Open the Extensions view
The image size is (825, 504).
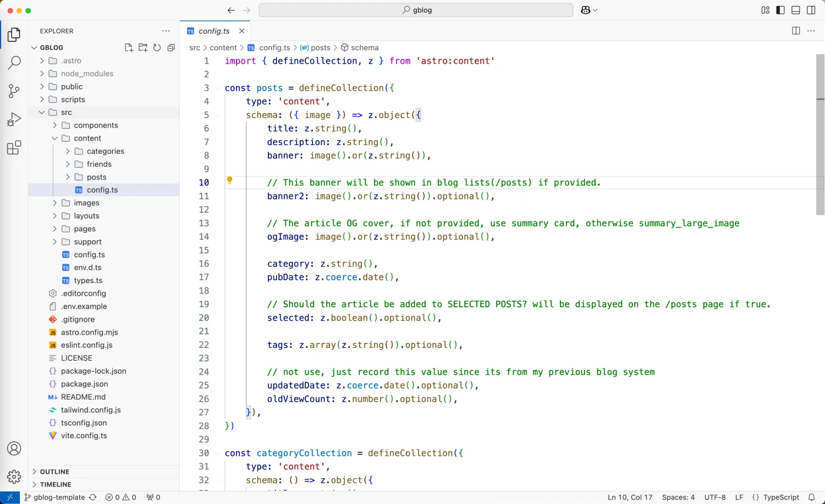(x=14, y=148)
